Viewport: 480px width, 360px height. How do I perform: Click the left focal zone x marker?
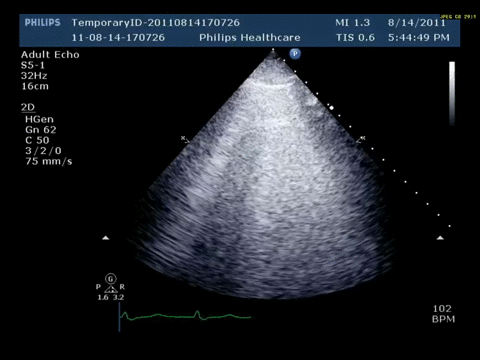coord(184,139)
